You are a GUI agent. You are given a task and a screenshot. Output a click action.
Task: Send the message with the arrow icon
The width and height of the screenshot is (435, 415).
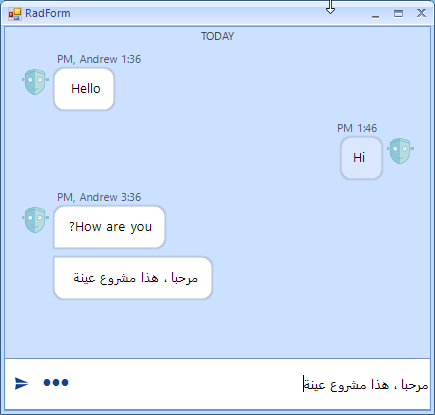[x=22, y=383]
